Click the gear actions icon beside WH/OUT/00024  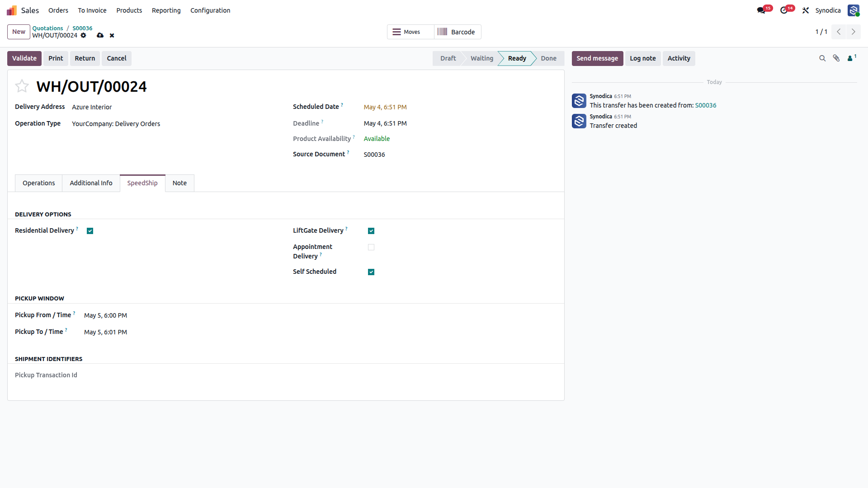coord(83,35)
